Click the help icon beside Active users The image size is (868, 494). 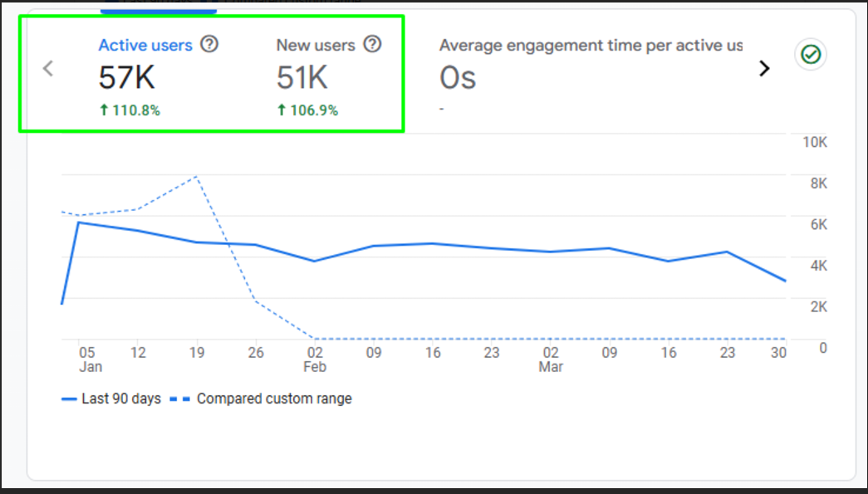(x=210, y=45)
